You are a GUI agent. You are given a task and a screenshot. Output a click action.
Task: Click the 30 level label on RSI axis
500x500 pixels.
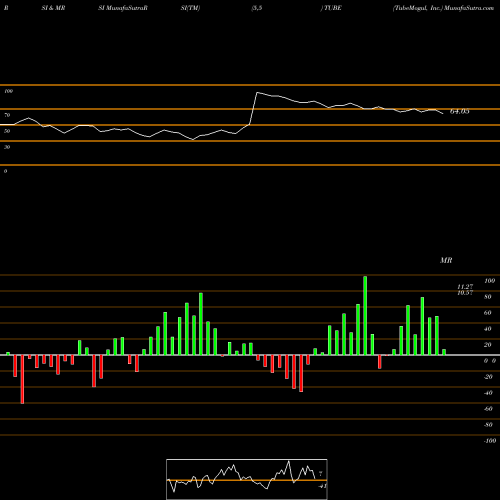(7, 147)
